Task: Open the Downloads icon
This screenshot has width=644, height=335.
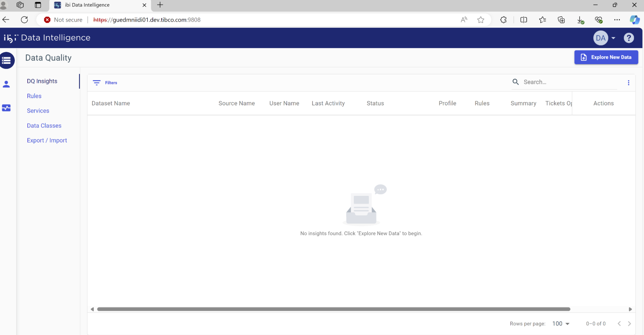Action: coord(581,20)
